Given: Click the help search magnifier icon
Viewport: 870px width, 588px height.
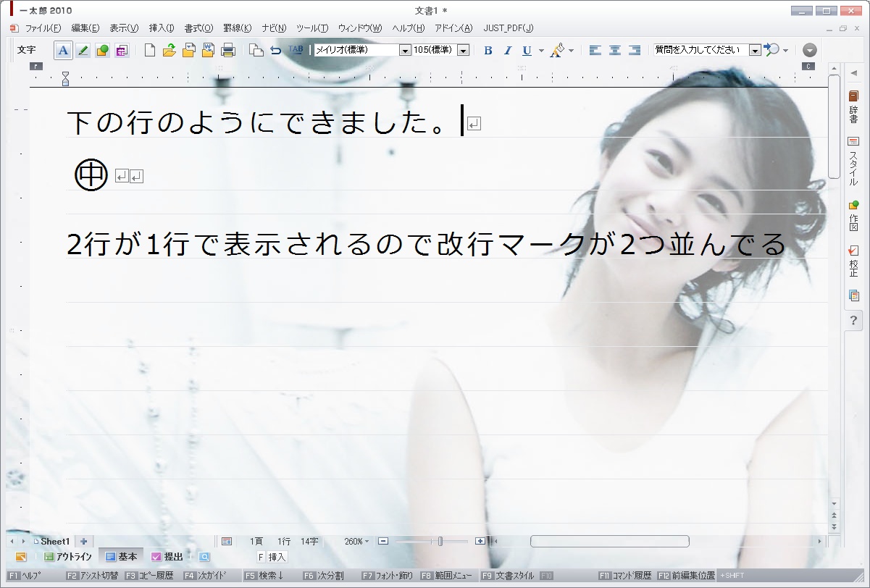Looking at the screenshot, I should (x=772, y=50).
